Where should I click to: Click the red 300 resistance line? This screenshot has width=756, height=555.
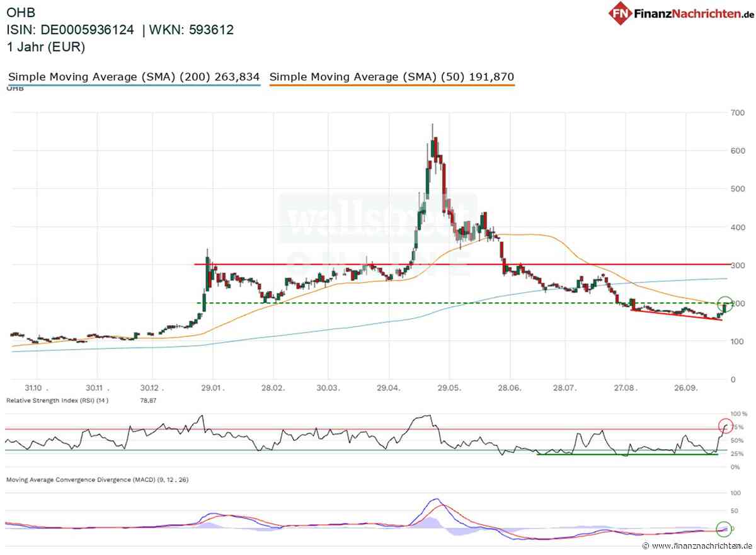pyautogui.click(x=463, y=265)
